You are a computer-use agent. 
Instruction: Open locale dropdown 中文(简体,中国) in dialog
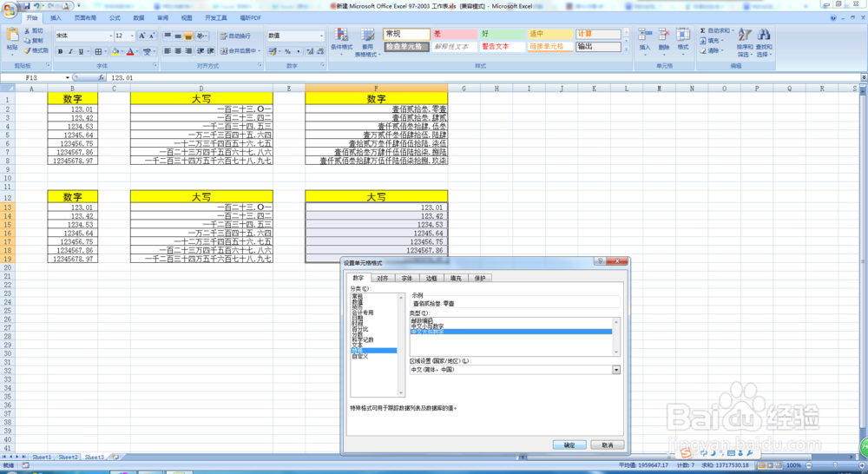click(616, 370)
